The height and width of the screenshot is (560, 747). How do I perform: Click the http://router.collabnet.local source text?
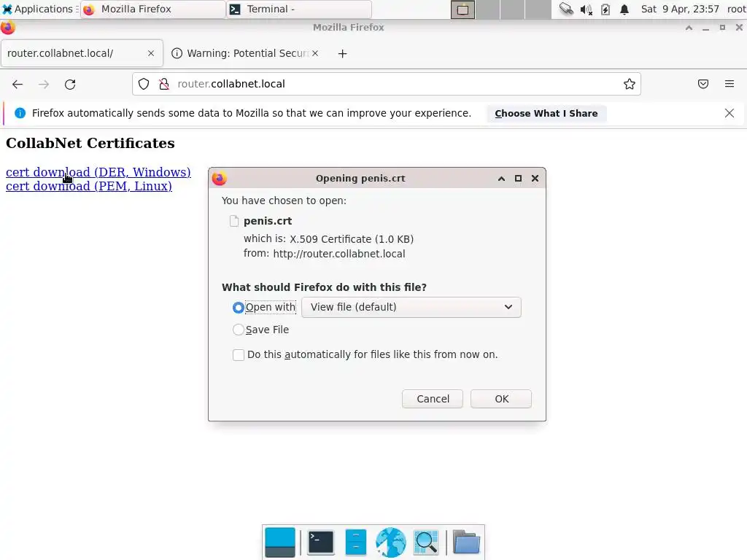tap(339, 254)
